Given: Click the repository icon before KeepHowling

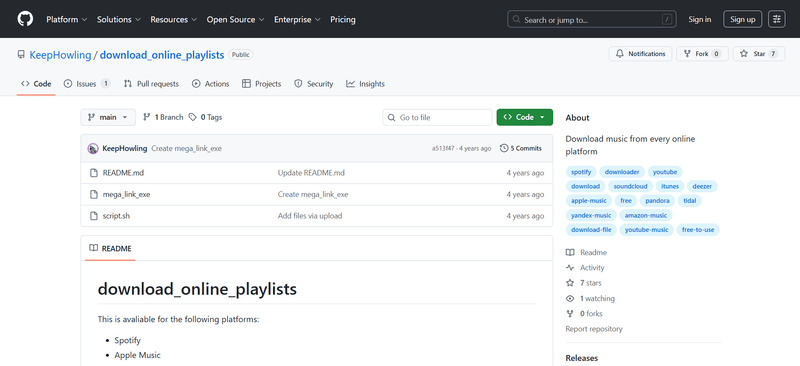Looking at the screenshot, I should [21, 54].
